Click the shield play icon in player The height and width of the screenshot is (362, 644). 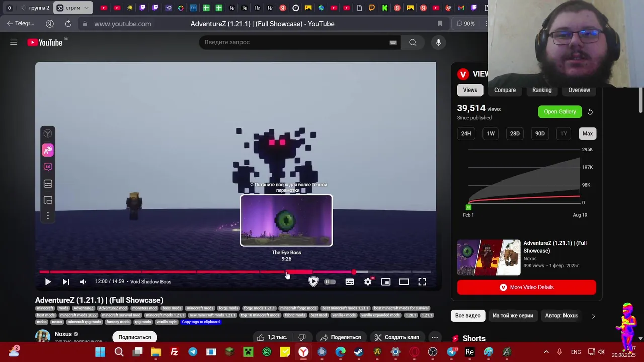[313, 282]
